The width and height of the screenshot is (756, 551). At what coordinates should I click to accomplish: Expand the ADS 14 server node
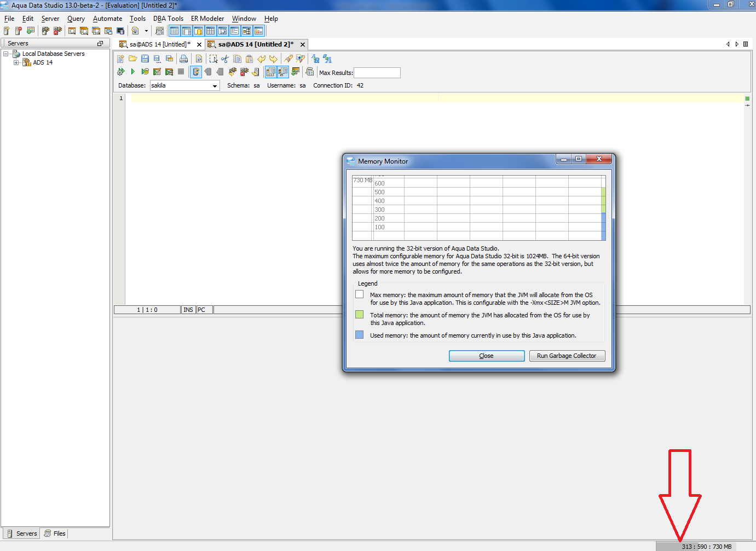click(x=16, y=62)
